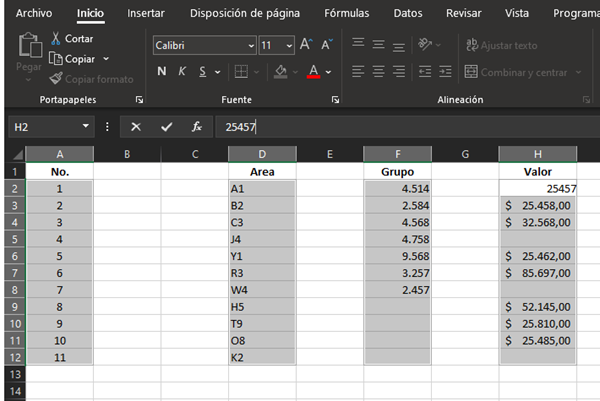Viewport: 600px width, 401px height.
Task: Switch to the Fórmulas tab
Action: 347,13
